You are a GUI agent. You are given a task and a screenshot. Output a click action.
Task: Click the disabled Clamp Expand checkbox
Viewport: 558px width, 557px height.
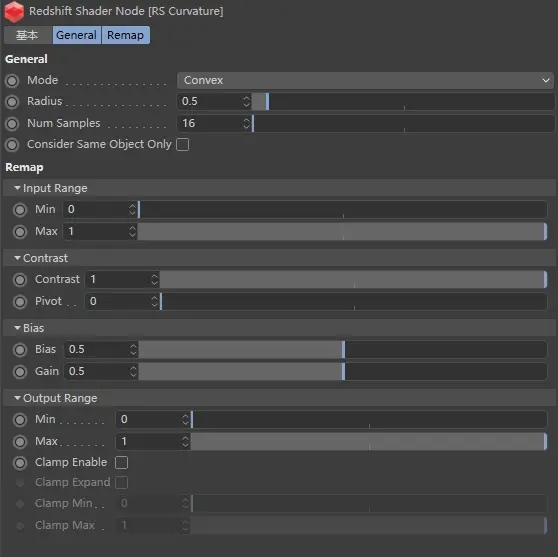[121, 483]
